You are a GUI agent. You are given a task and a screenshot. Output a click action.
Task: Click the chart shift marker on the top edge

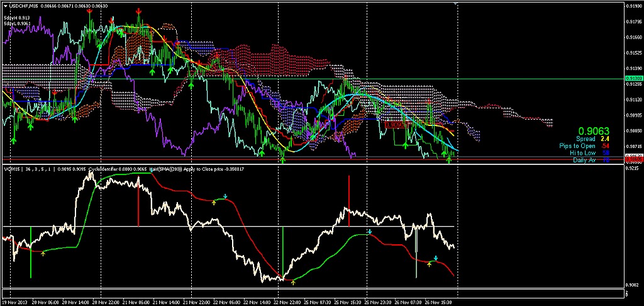455,4
